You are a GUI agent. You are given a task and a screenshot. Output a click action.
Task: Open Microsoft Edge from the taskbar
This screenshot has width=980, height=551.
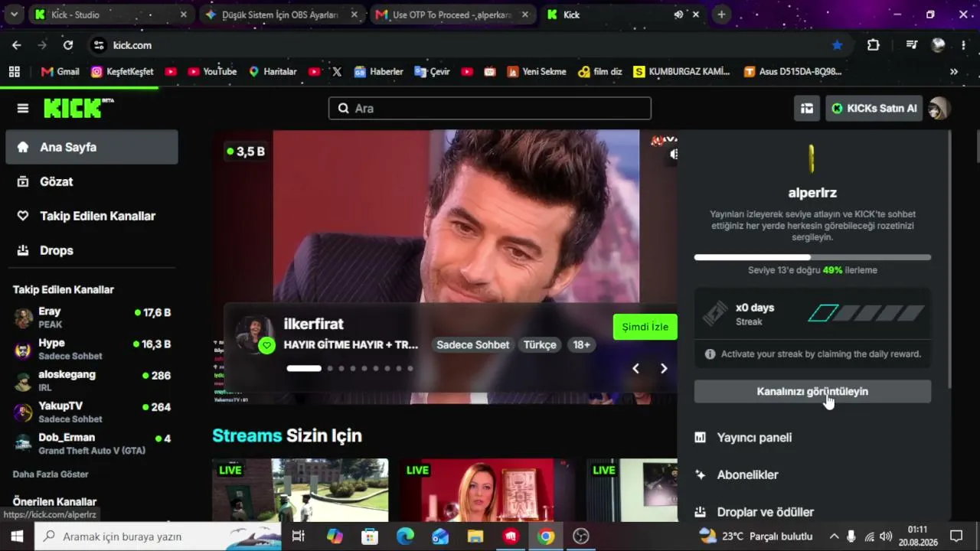[x=405, y=536]
